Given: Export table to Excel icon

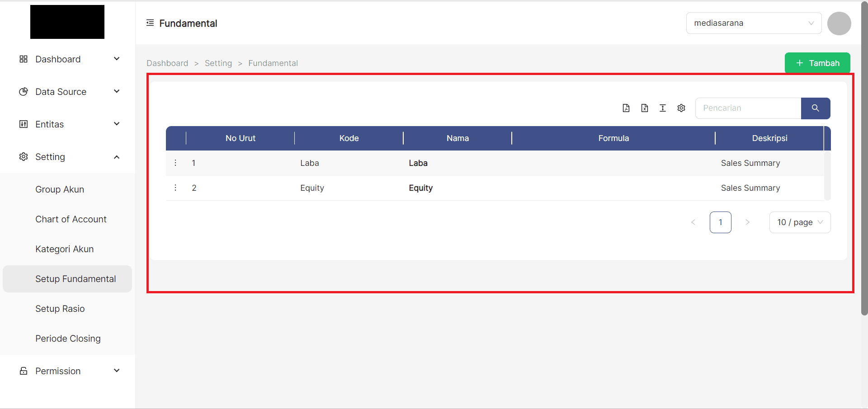Looking at the screenshot, I should click(645, 108).
